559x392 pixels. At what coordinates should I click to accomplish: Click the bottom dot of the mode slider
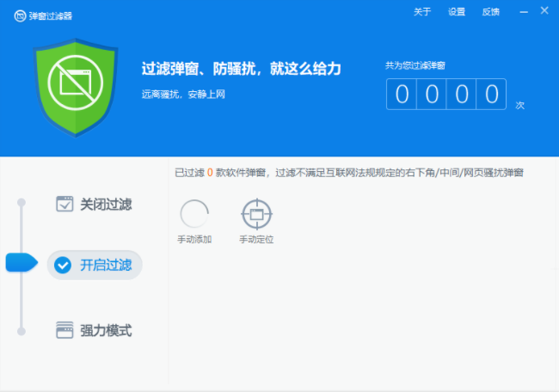coord(21,330)
